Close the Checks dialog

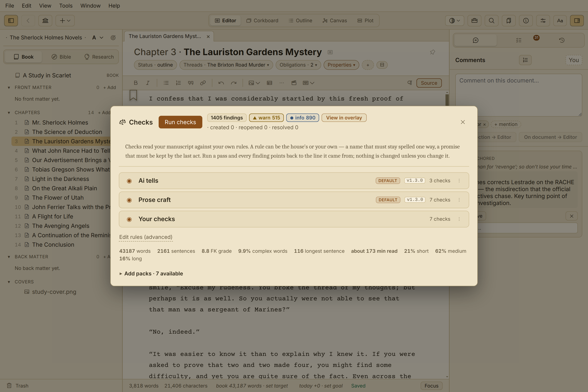coord(463,122)
